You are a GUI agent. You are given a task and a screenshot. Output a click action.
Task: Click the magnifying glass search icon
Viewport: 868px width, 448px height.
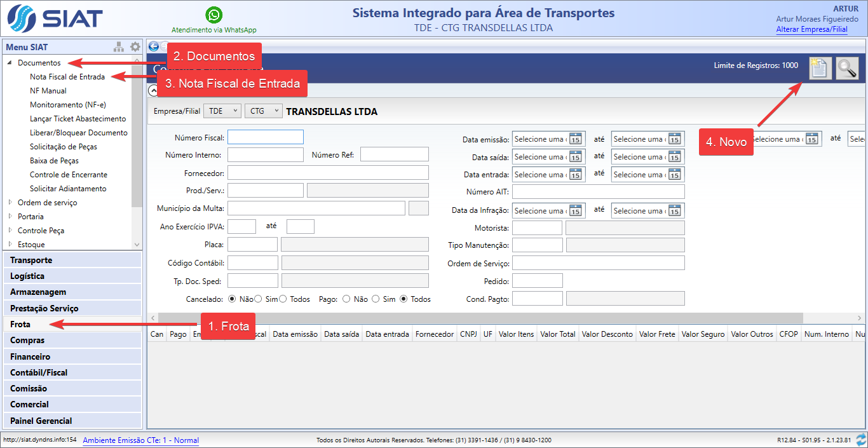[x=847, y=68]
